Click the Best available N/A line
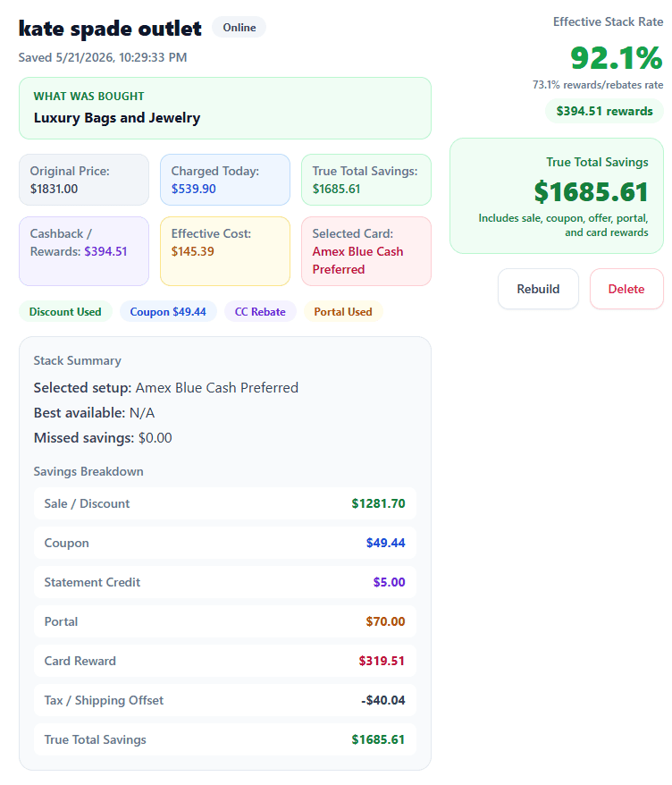The height and width of the screenshot is (785, 672). tap(94, 412)
